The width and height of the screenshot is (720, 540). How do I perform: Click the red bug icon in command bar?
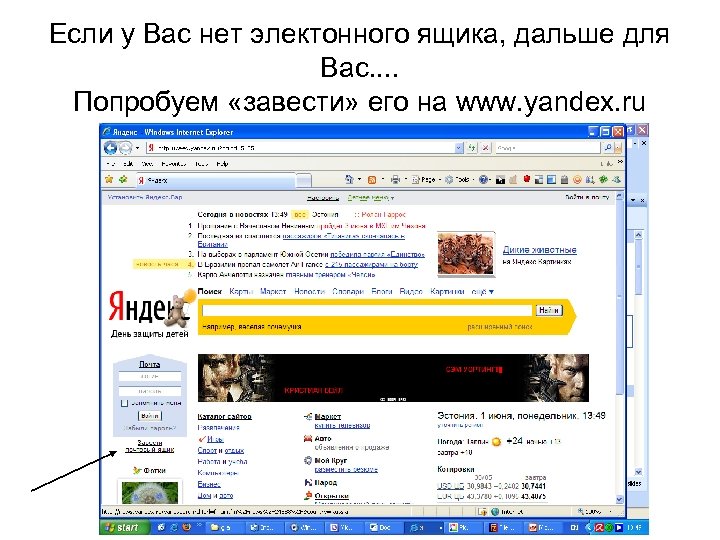[x=527, y=179]
